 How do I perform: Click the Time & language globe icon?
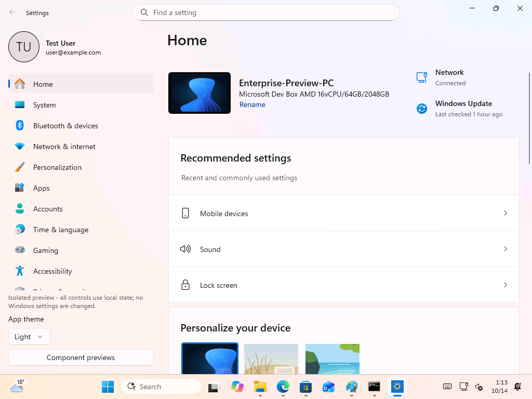(x=20, y=229)
